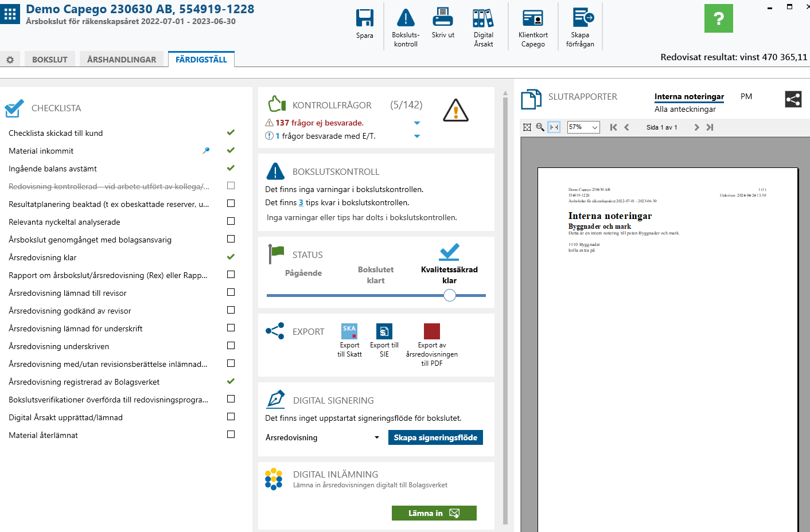Screen dimensions: 810x532
Task: Click the Skriv ut printer icon
Action: (x=443, y=17)
